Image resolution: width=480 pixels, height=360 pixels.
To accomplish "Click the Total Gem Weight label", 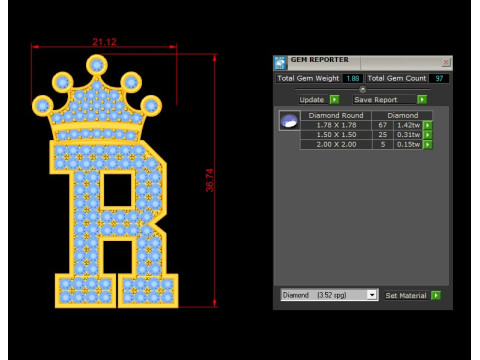I will click(x=308, y=78).
